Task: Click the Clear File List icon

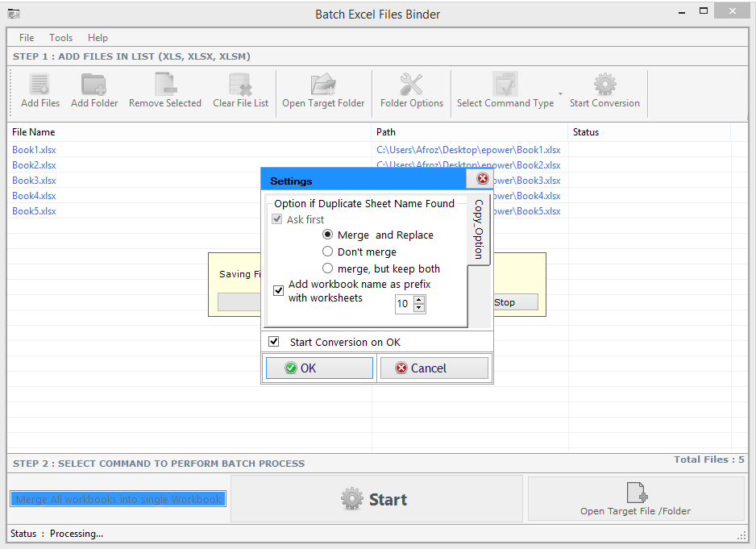Action: (x=240, y=85)
